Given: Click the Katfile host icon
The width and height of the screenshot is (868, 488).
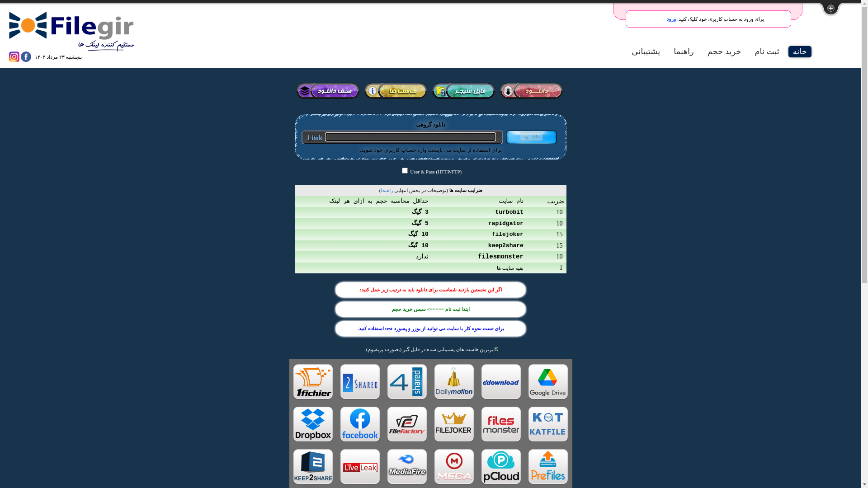Looking at the screenshot, I should click(548, 424).
